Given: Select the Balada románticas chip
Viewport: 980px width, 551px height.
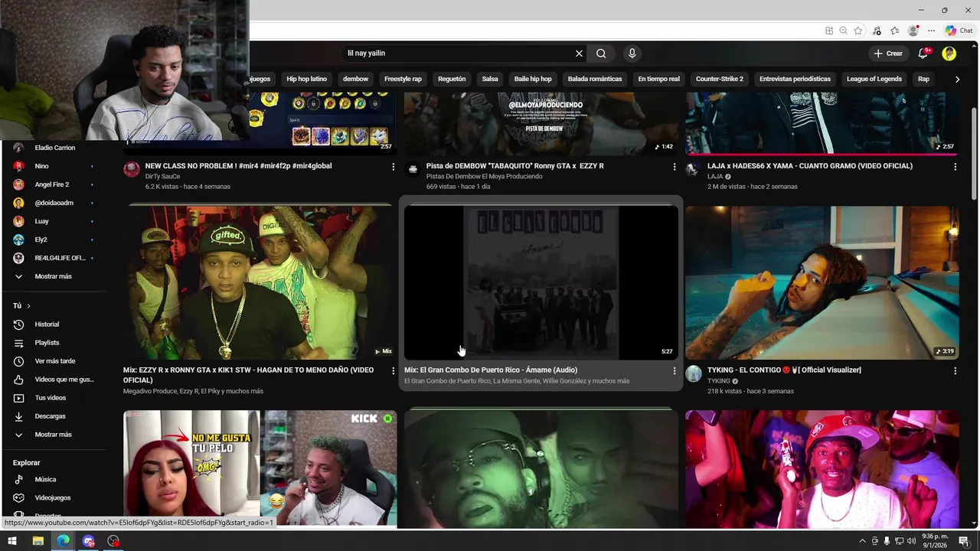Looking at the screenshot, I should pyautogui.click(x=595, y=79).
